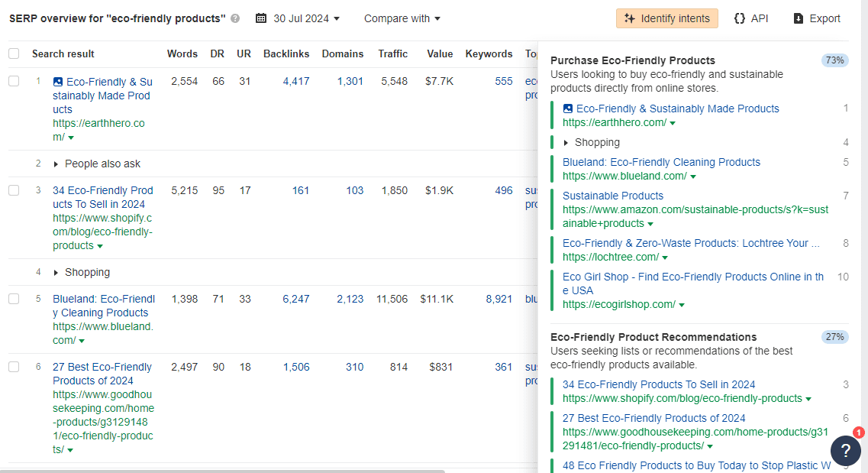Click the sparkle icon in the Identify intents button
868x473 pixels.
(629, 18)
